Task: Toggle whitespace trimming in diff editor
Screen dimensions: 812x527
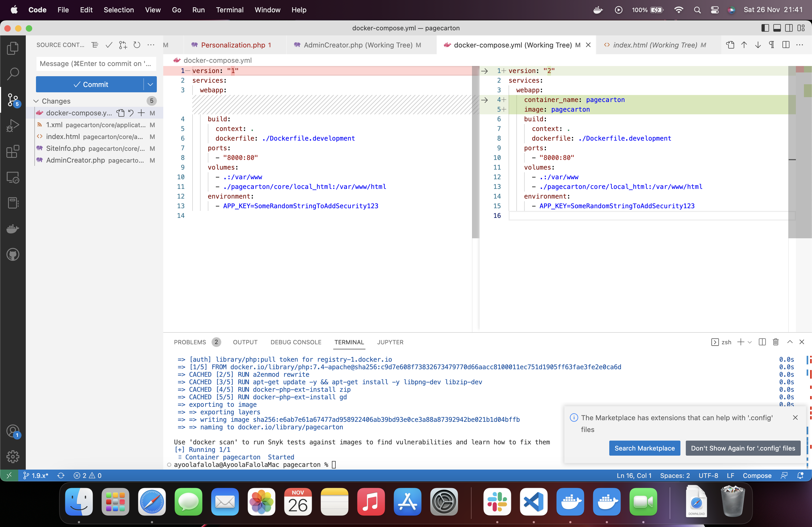Action: tap(772, 45)
